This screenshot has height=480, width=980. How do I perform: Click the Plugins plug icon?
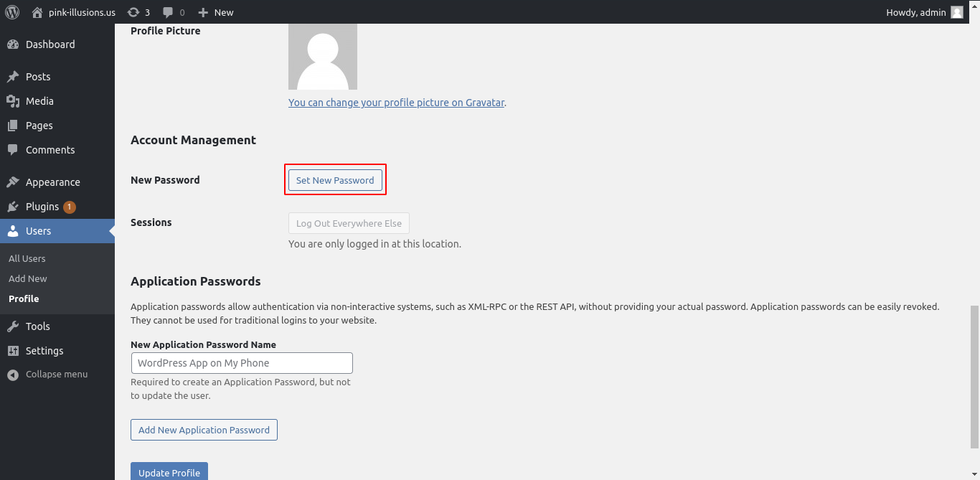pyautogui.click(x=13, y=207)
